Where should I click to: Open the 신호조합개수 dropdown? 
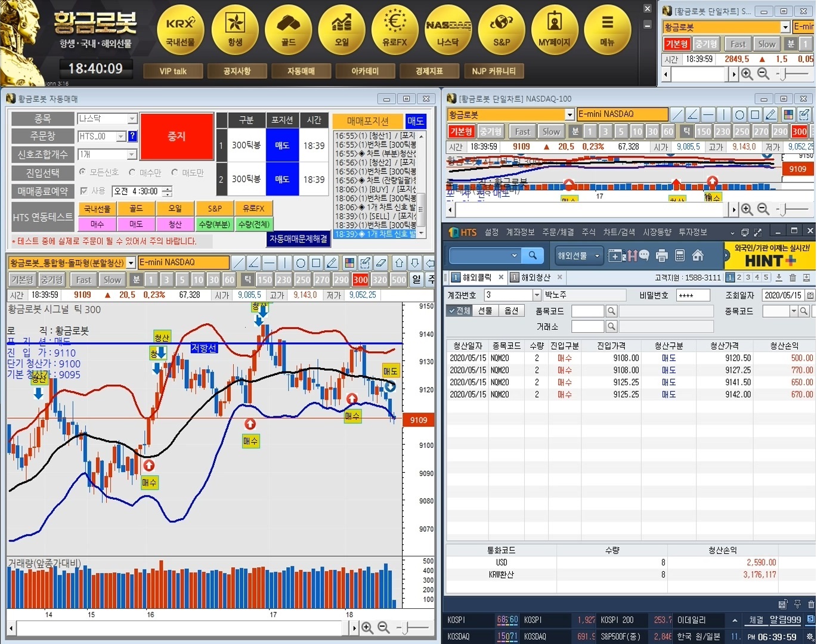[132, 154]
